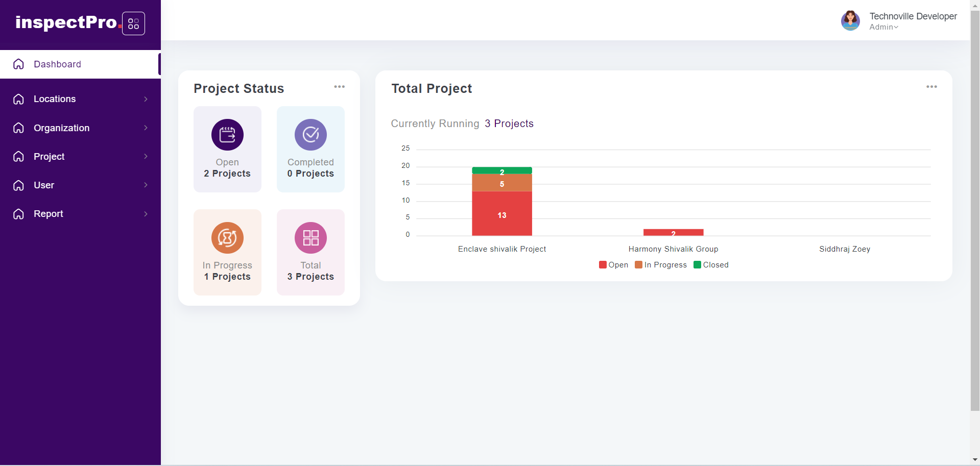Open the Total Project options ellipsis menu

(931, 87)
